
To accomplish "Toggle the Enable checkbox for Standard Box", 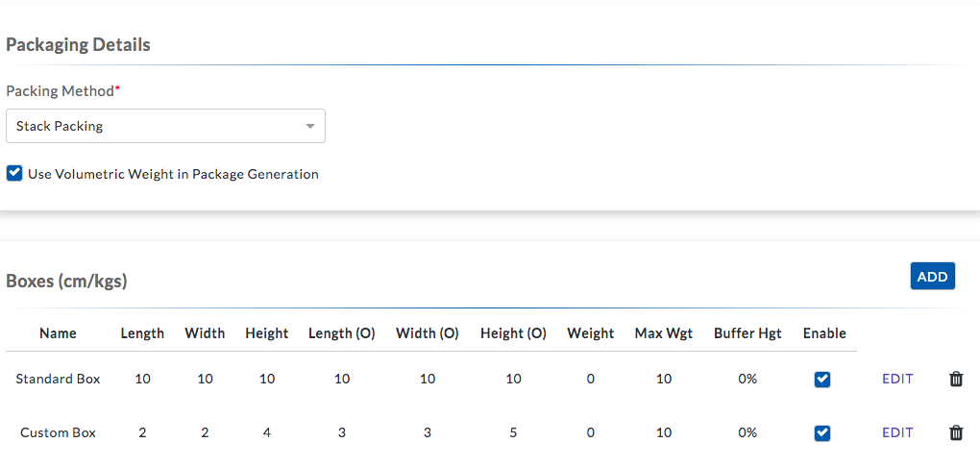I will pos(822,379).
